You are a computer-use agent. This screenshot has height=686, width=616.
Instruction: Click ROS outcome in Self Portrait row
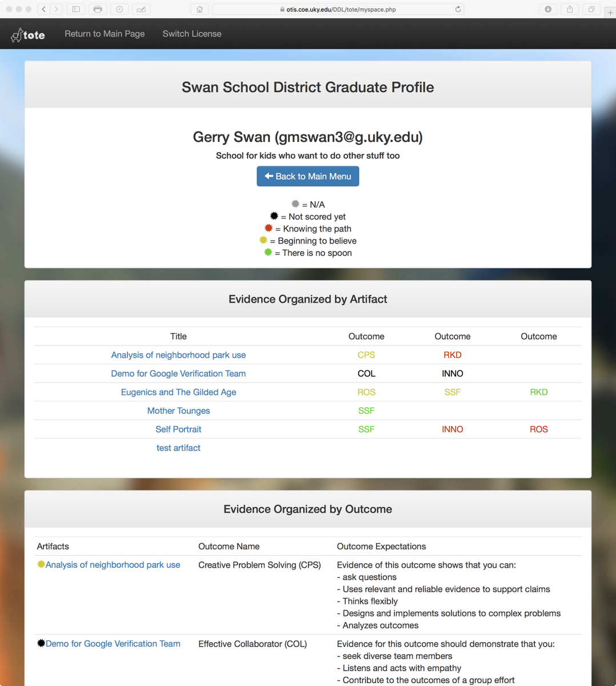(539, 429)
